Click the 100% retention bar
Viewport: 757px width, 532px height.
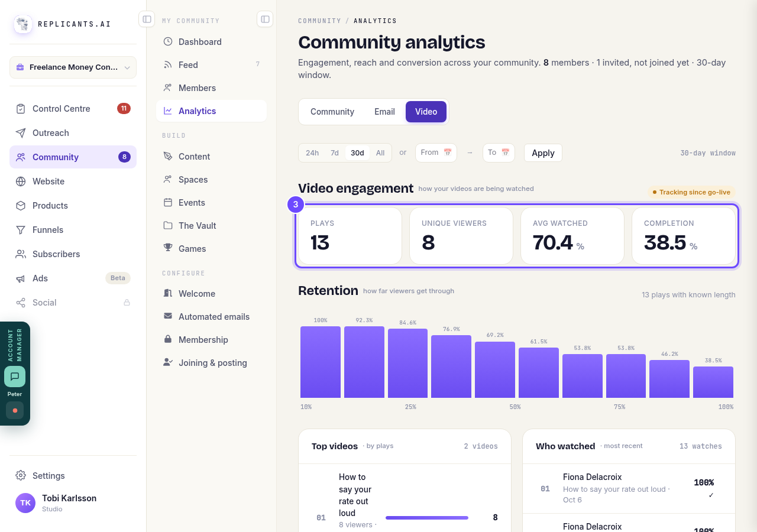(x=321, y=362)
